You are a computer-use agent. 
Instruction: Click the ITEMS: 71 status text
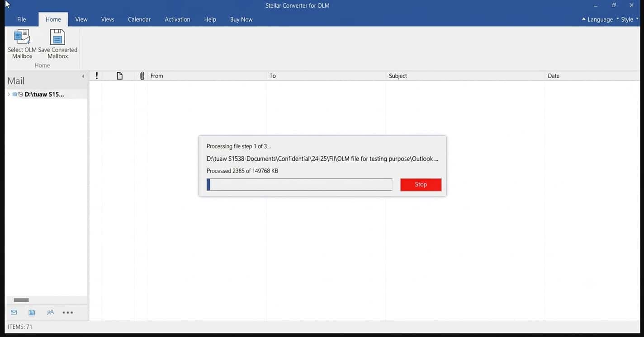click(x=20, y=327)
